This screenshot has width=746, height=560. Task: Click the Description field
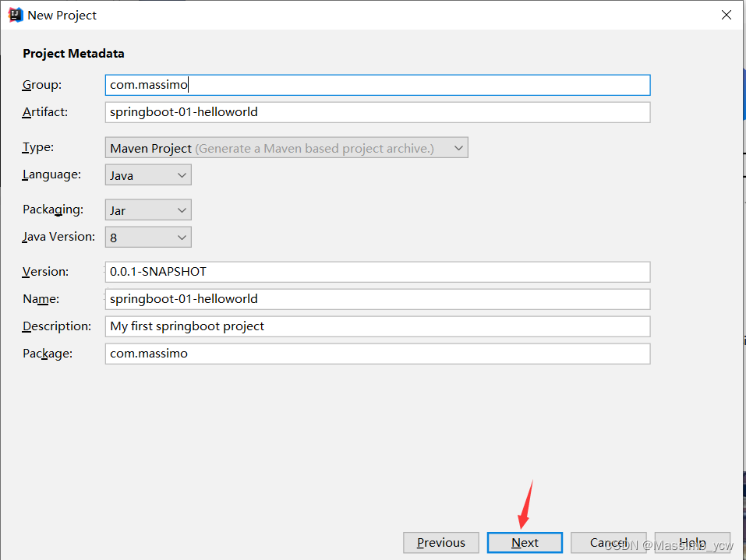point(377,326)
